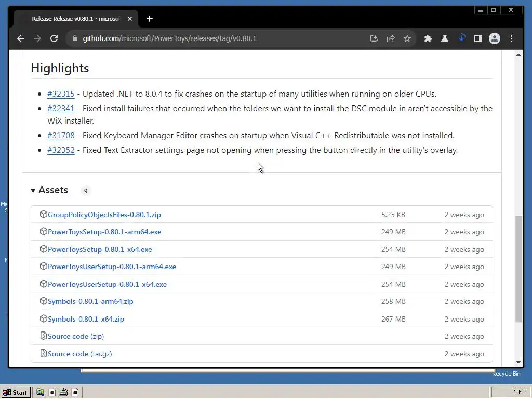Click the install app icon in address bar
The height and width of the screenshot is (399, 532).
pyautogui.click(x=374, y=38)
